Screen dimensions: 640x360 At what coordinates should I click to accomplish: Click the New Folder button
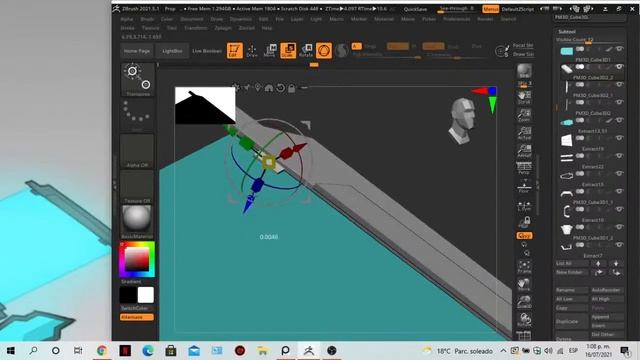pyautogui.click(x=571, y=272)
